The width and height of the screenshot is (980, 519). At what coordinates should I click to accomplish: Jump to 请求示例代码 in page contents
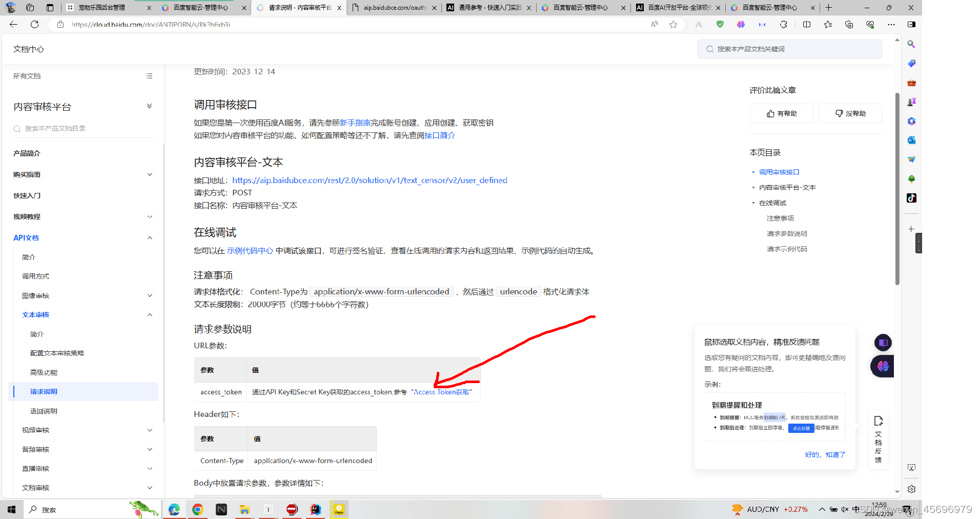click(787, 249)
